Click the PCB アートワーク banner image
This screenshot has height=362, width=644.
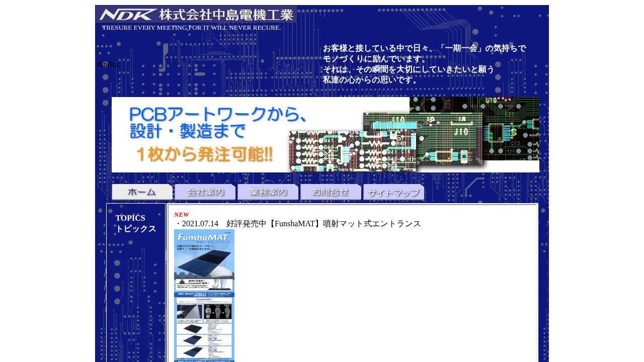[x=325, y=134]
